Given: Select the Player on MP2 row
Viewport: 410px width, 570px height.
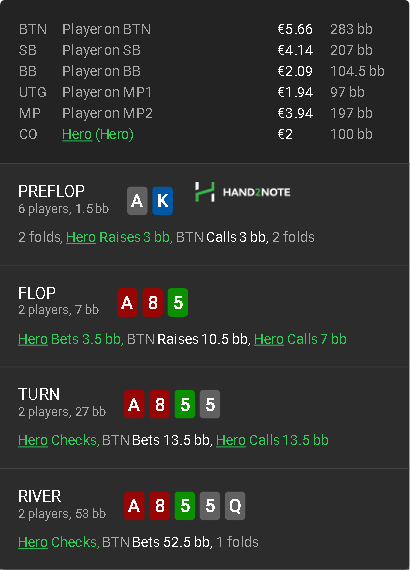Looking at the screenshot, I should tap(202, 113).
